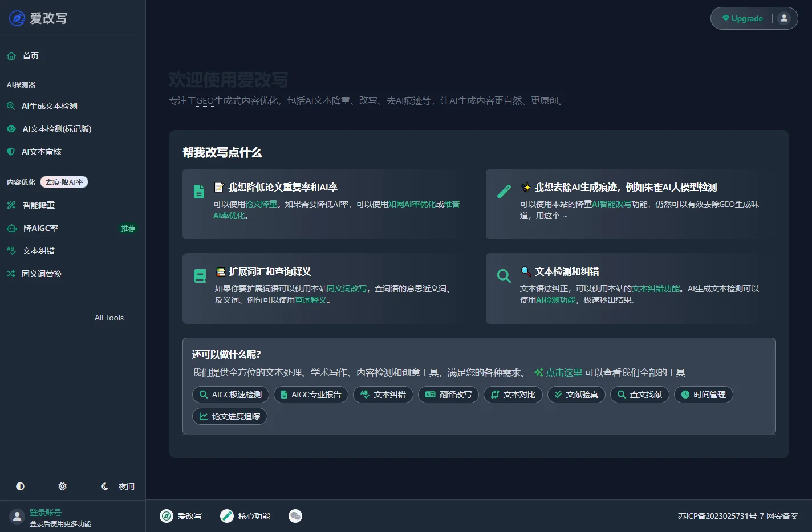Open the 查词释义 link
This screenshot has width=812, height=532.
[311, 300]
